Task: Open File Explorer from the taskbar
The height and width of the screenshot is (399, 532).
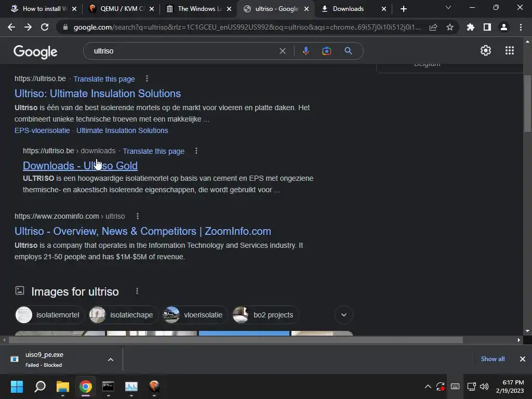Action: (63, 386)
